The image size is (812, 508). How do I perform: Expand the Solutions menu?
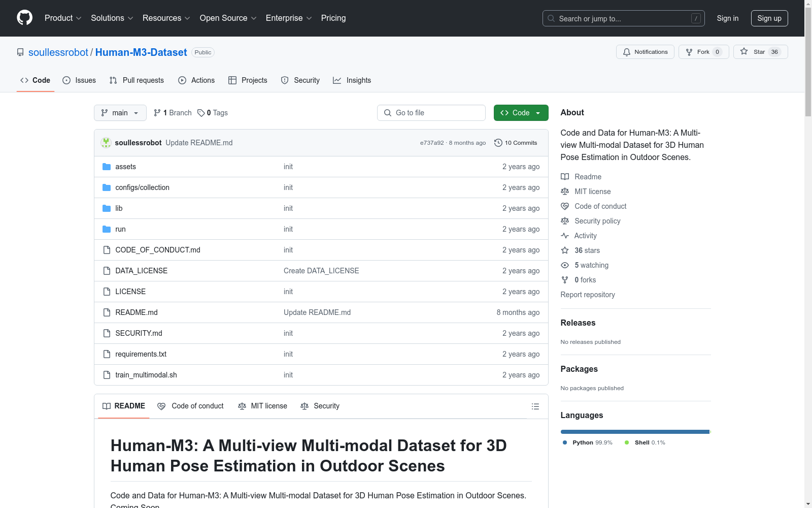click(x=112, y=18)
